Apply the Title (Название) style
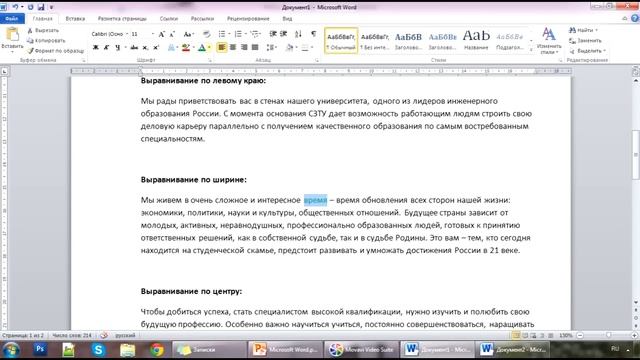Viewport: 640px width, 360px height. click(476, 41)
